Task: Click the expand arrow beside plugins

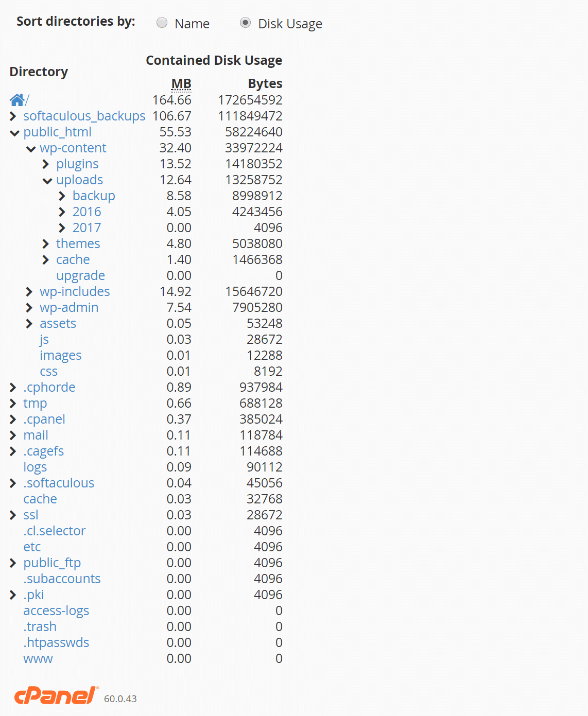Action: [45, 164]
